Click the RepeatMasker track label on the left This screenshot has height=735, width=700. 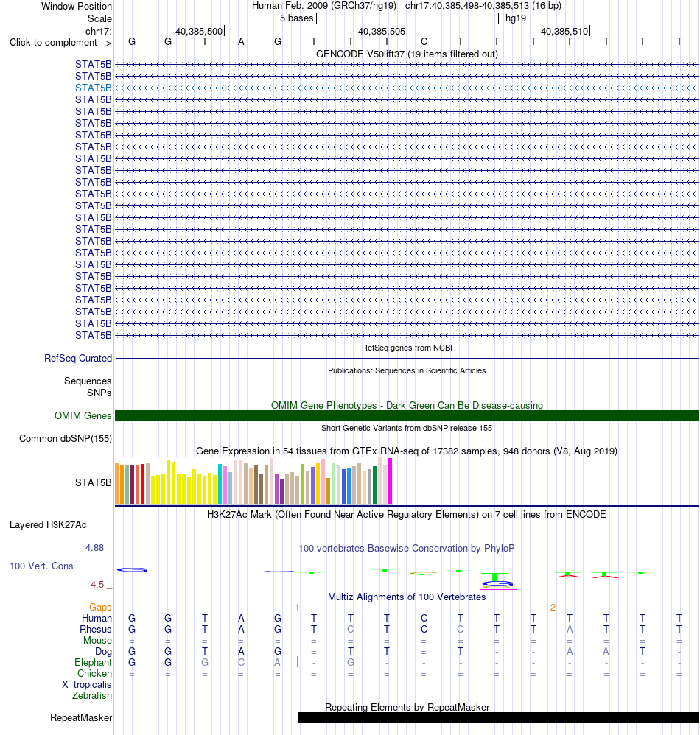tap(81, 717)
